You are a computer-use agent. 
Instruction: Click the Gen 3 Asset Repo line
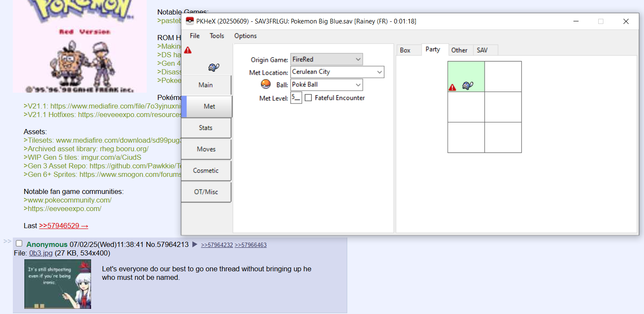(x=103, y=166)
